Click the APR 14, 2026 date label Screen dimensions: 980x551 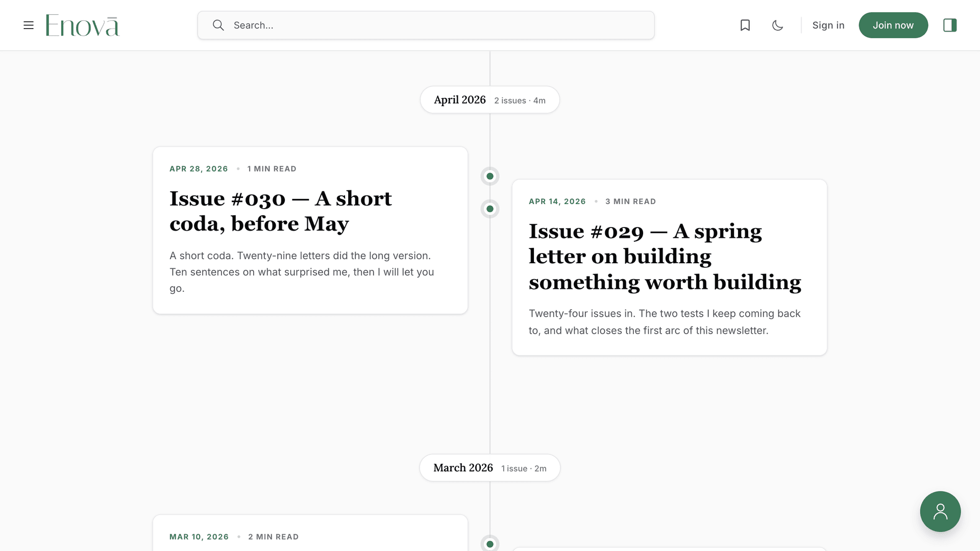(x=557, y=202)
